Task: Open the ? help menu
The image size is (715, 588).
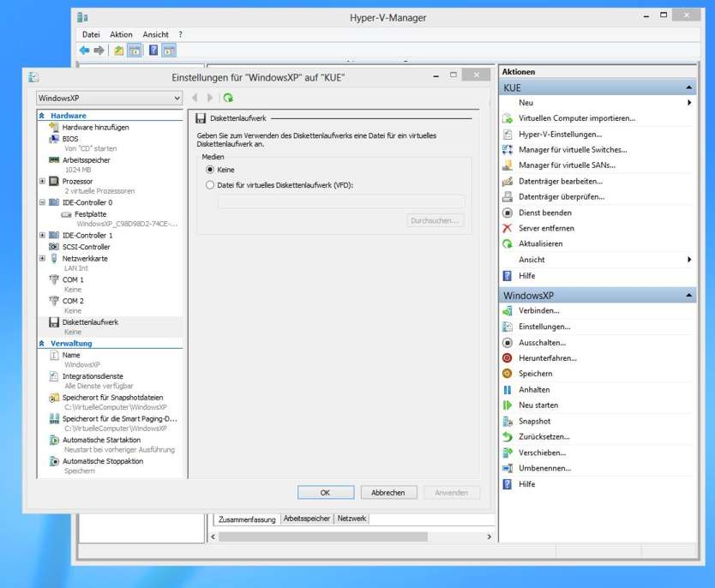Action: [x=181, y=34]
